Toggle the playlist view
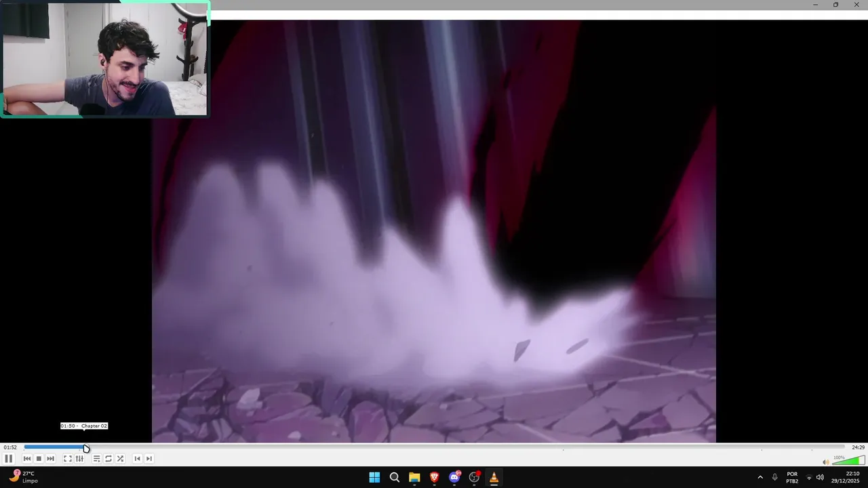868x488 pixels. click(96, 459)
